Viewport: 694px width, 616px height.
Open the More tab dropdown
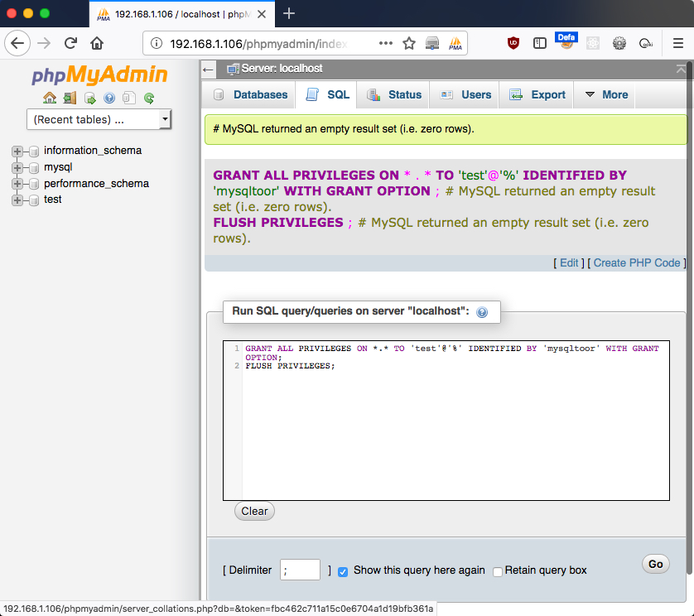point(605,94)
